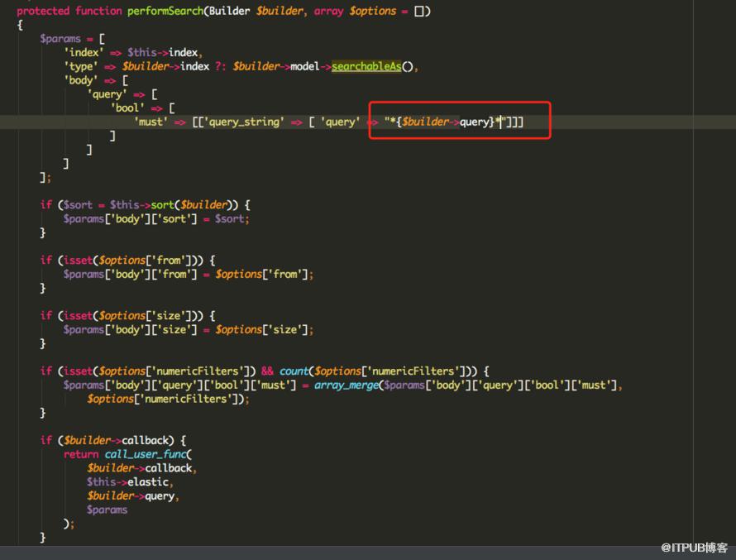Click the $sort assignment inside if condition
The height and width of the screenshot is (560, 736).
click(78, 205)
